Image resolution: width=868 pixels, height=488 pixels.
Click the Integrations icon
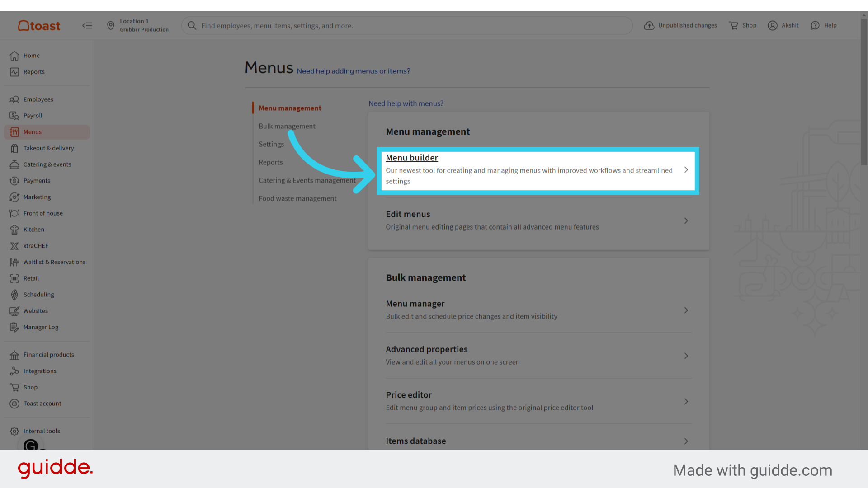[x=14, y=371]
